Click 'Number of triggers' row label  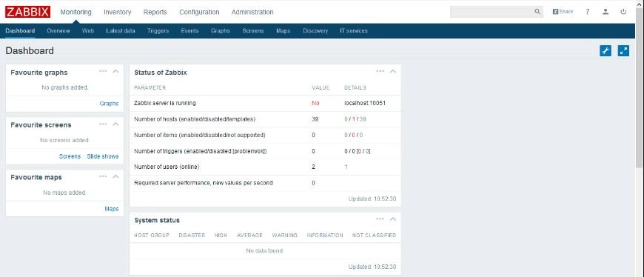coord(201,151)
